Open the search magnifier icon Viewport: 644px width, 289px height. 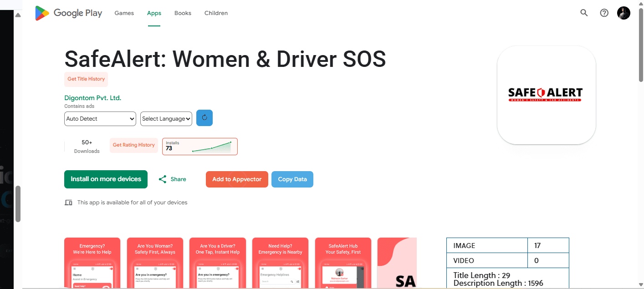584,13
